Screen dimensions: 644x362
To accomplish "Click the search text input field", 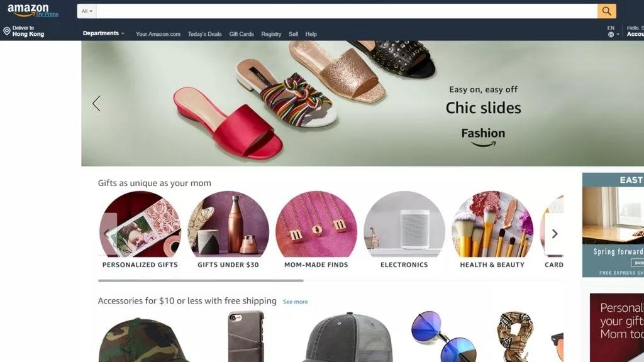I will [347, 11].
